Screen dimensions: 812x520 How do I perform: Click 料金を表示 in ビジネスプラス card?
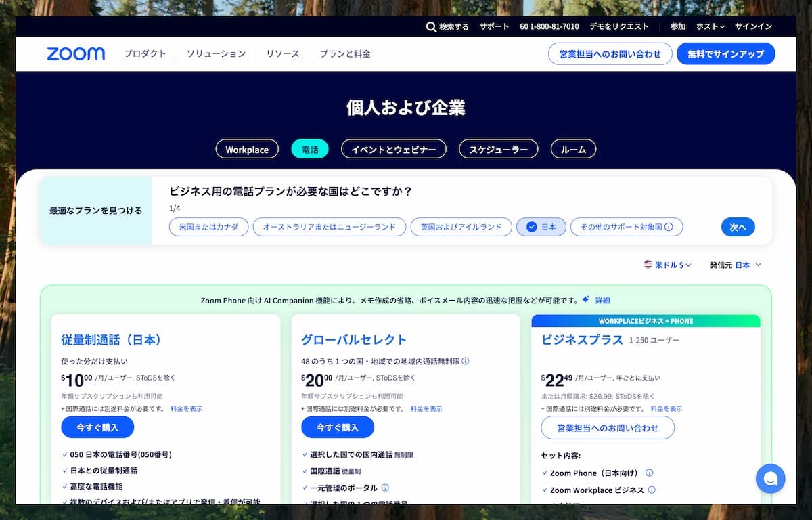point(667,409)
